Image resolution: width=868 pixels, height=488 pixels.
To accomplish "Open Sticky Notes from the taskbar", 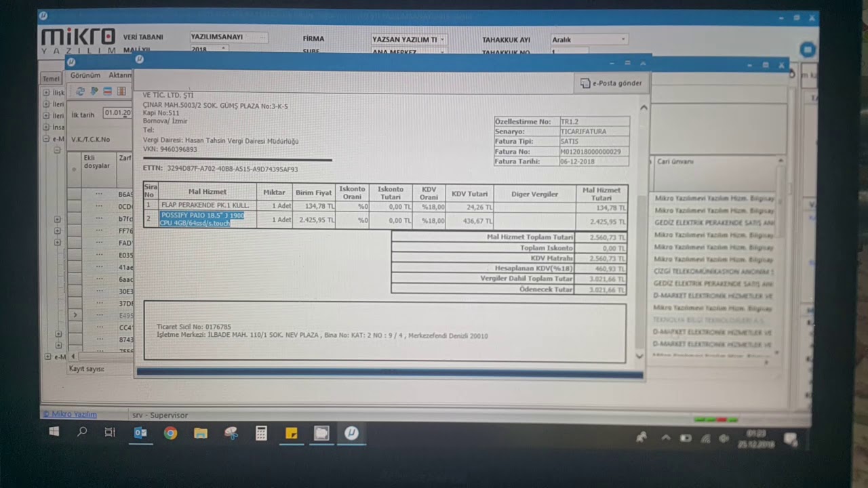I will (292, 432).
